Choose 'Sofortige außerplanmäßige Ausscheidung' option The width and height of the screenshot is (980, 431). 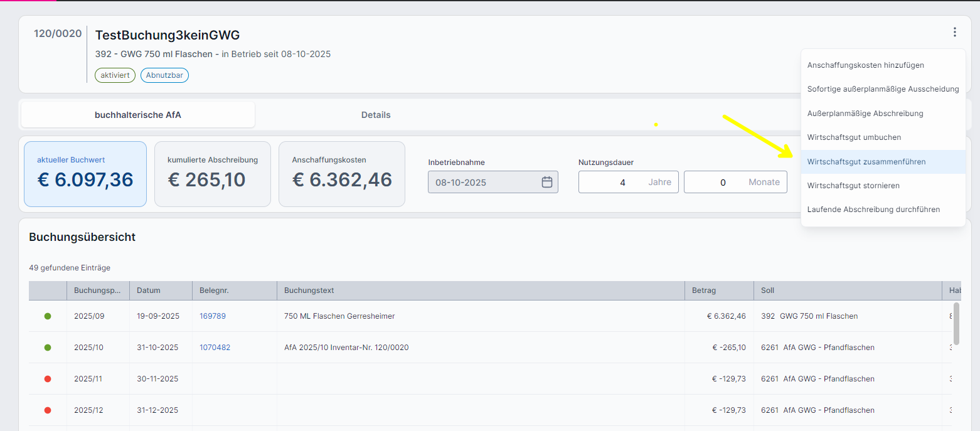pos(883,89)
